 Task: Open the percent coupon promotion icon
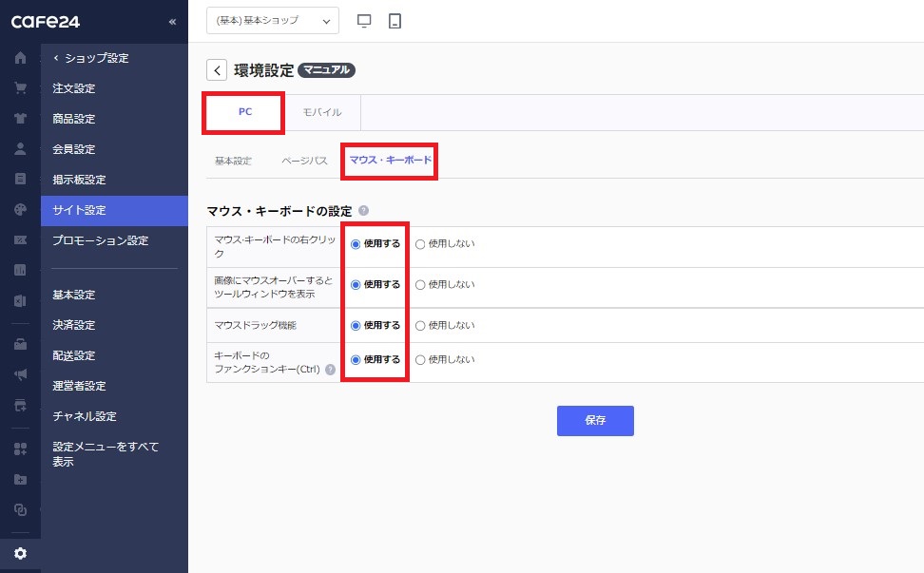pyautogui.click(x=20, y=239)
